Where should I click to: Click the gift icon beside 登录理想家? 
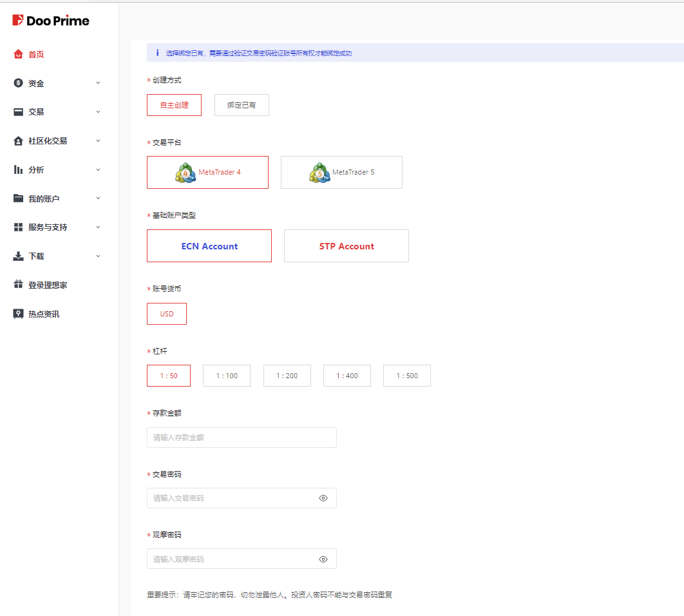18,285
